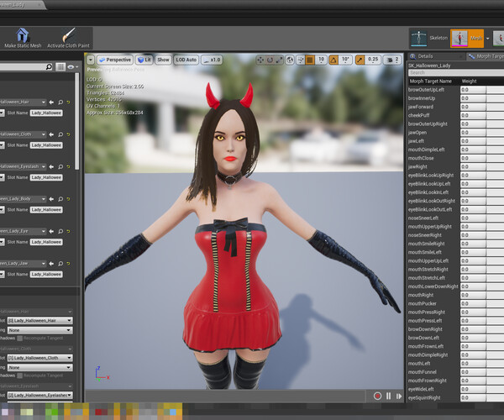
Task: Reset the Lady_Body material to default
Action: pos(68,199)
